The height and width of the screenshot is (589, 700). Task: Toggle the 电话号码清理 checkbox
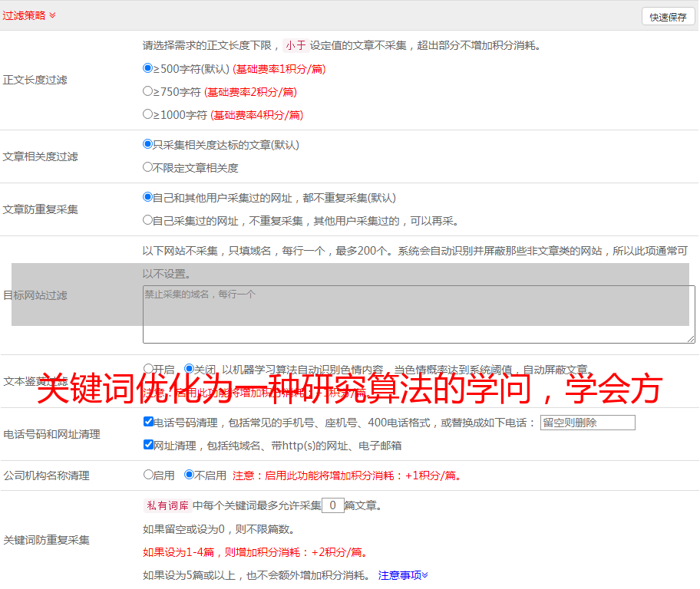click(148, 422)
